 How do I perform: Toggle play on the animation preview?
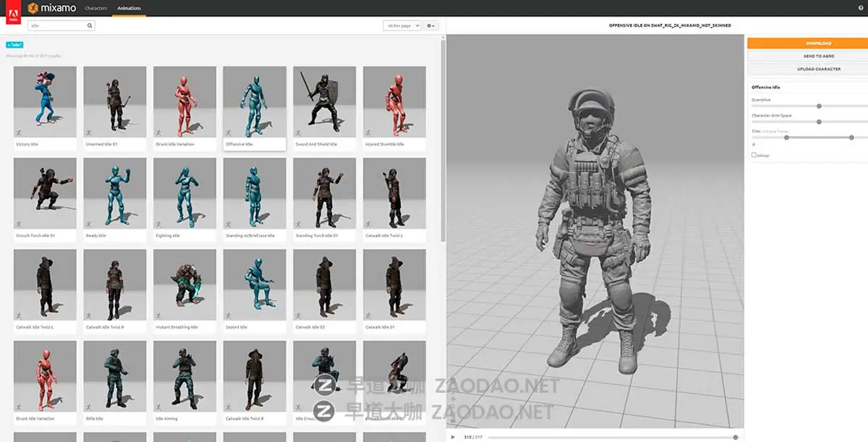452,437
